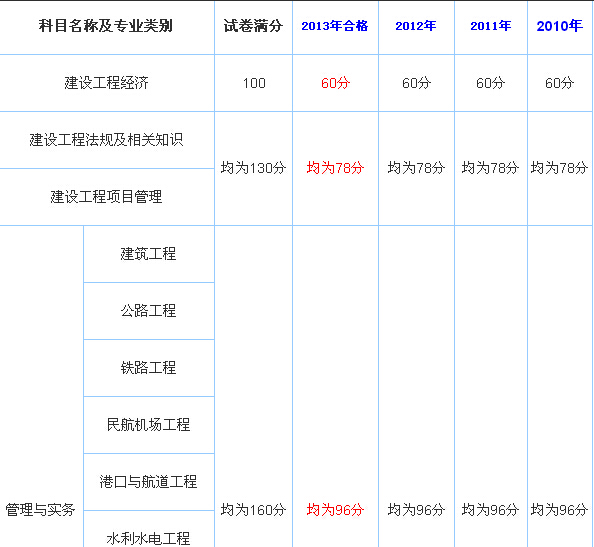Open the 2010年 column header link
594x547 pixels.
(560, 26)
